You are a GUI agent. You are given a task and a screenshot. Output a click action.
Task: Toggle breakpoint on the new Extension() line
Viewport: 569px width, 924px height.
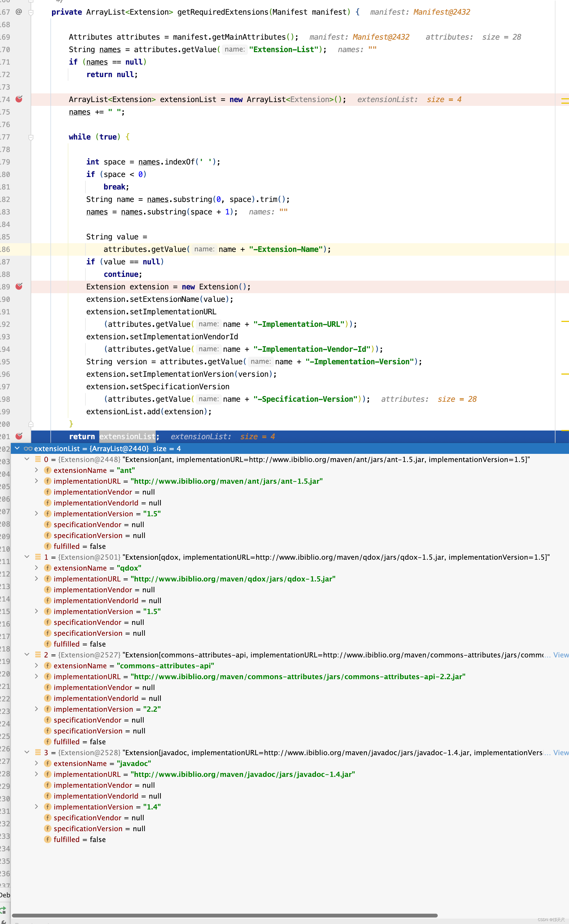click(x=19, y=287)
